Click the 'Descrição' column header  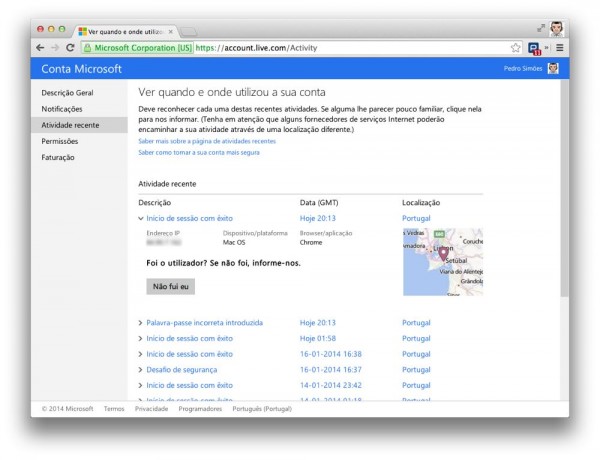[155, 202]
